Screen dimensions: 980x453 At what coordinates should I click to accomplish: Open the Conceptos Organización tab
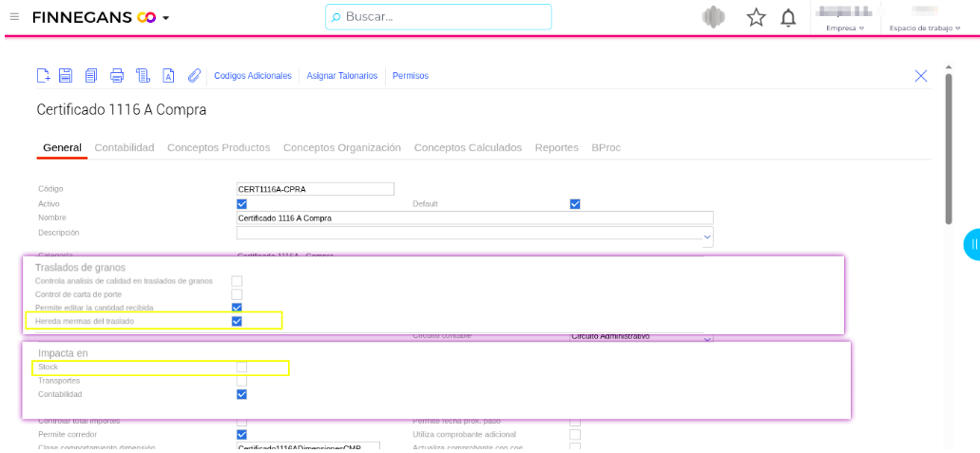tap(342, 148)
